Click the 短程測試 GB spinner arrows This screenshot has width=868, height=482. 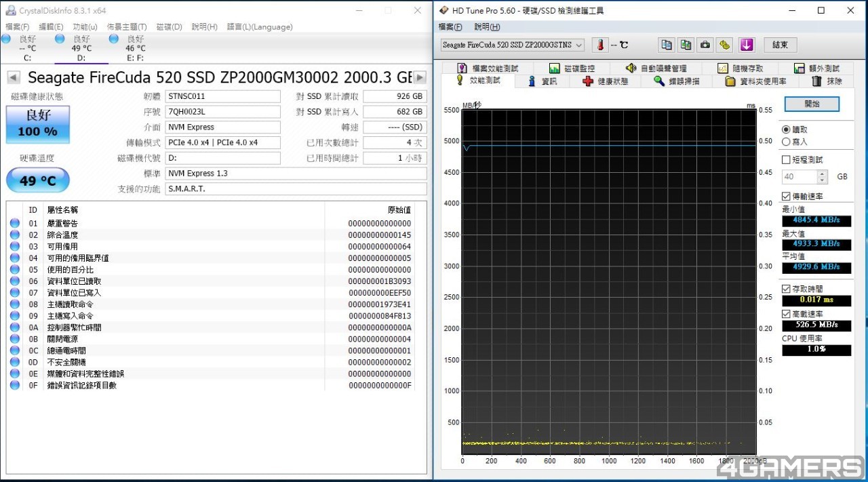[823, 177]
